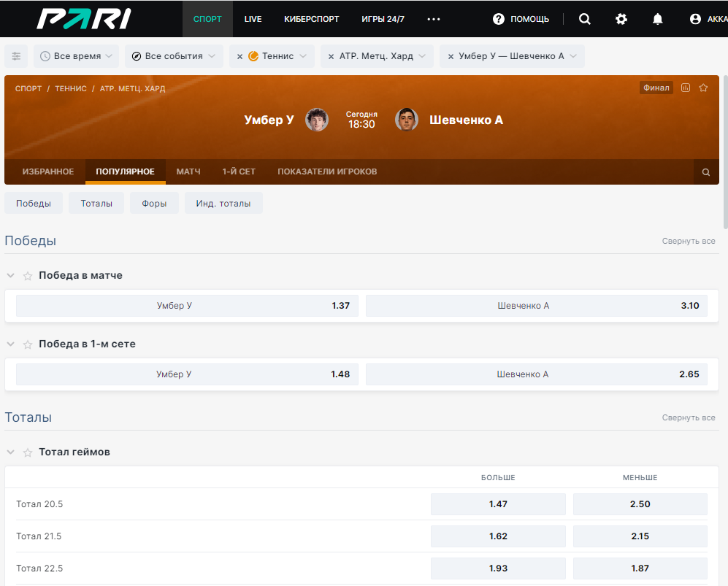The height and width of the screenshot is (586, 728).
Task: Open the search magnifier in top bar
Action: pos(585,19)
